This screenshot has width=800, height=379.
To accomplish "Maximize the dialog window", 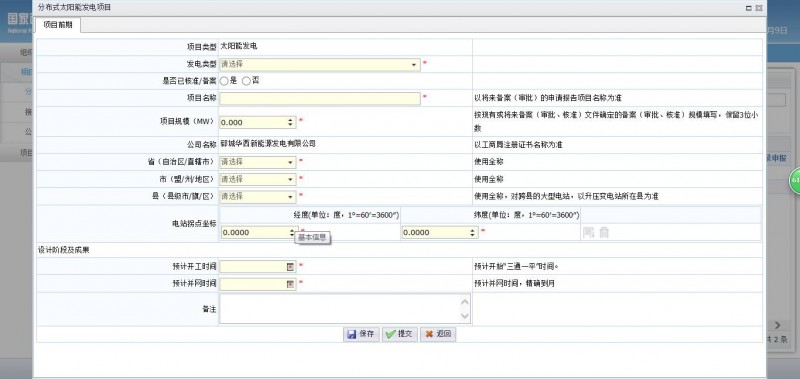I will pyautogui.click(x=748, y=8).
